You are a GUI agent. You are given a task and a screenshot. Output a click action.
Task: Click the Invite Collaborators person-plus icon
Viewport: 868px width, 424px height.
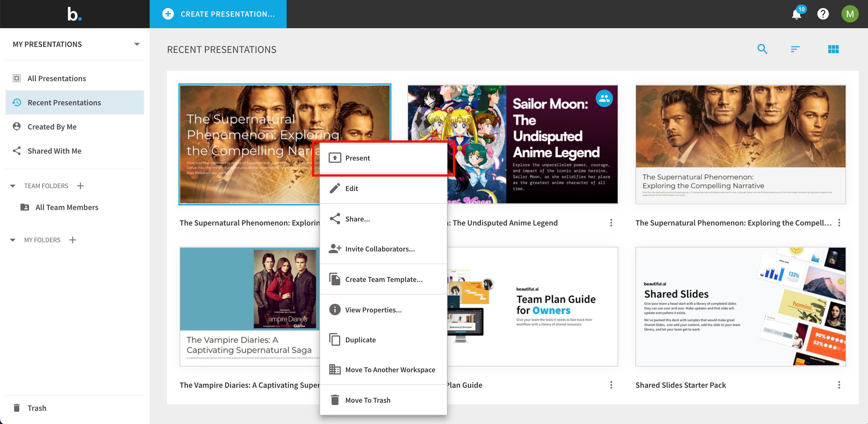[335, 249]
